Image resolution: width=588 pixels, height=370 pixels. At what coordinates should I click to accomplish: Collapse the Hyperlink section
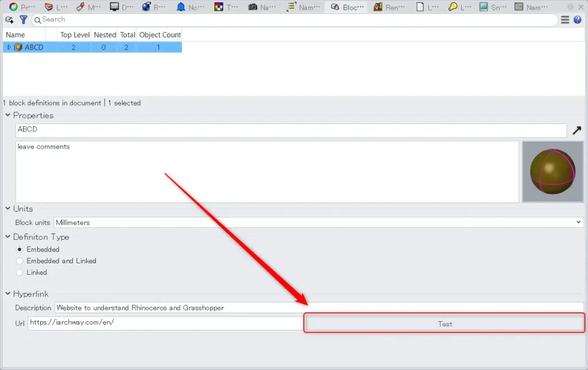(x=8, y=294)
